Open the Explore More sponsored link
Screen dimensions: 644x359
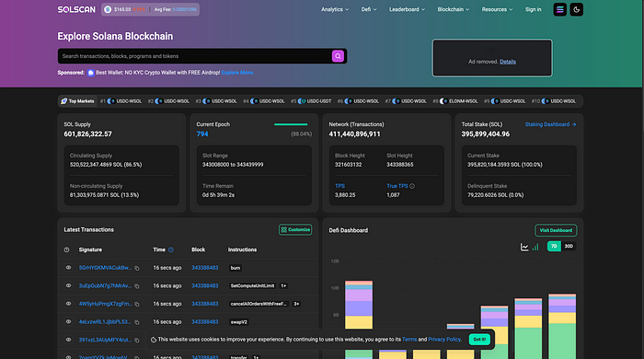(x=237, y=73)
